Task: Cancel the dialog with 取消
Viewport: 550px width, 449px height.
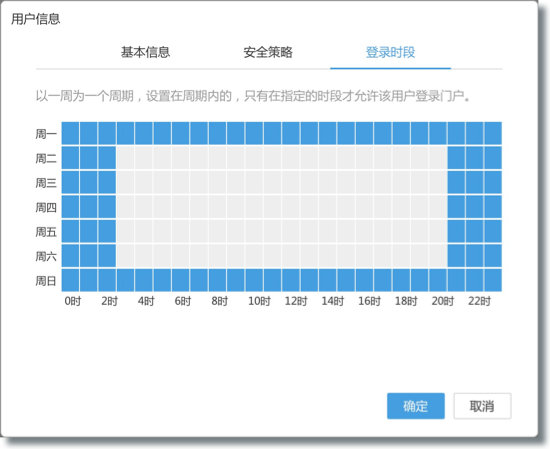Action: 482,406
